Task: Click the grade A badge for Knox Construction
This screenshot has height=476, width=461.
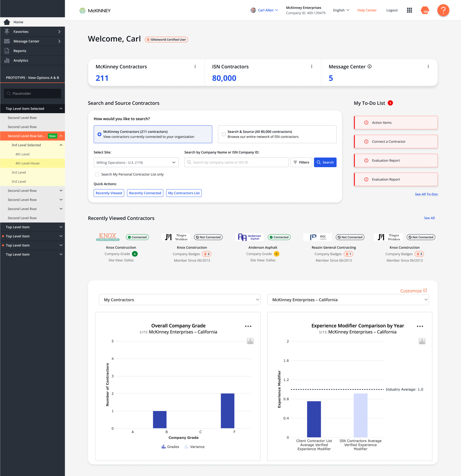Action: [135, 254]
